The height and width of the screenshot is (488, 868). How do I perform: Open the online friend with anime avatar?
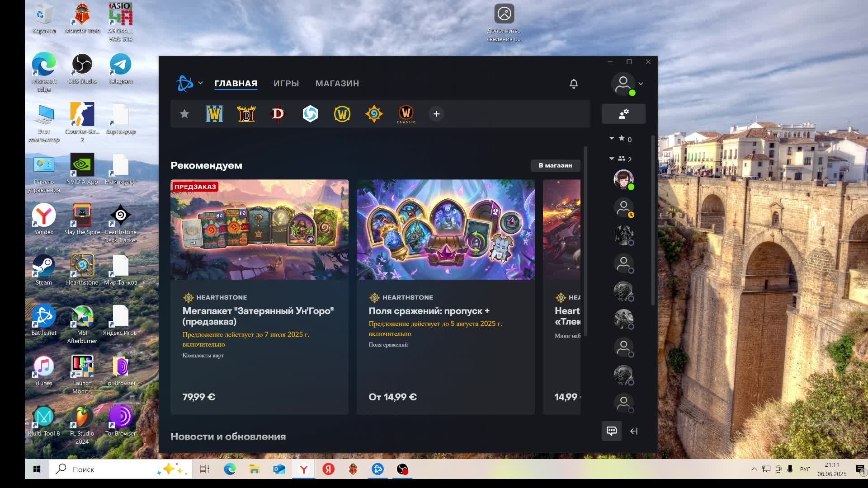point(623,179)
